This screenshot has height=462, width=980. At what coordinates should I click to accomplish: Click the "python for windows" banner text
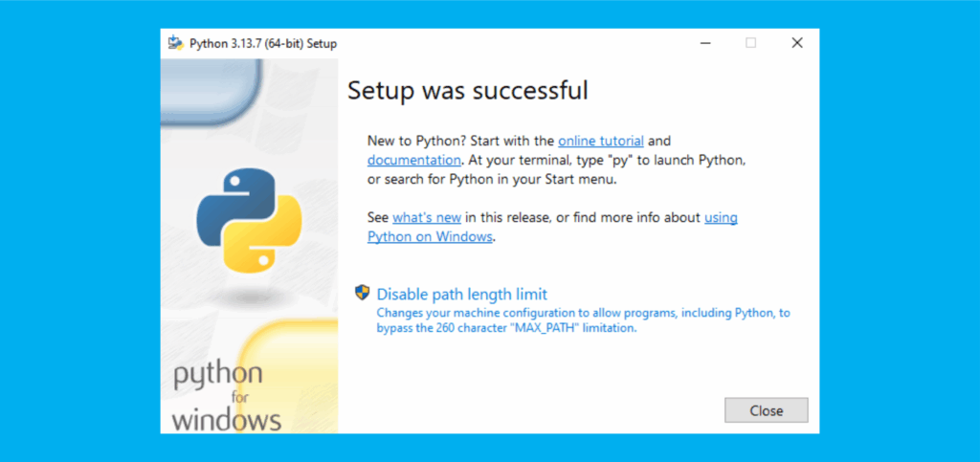(228, 397)
